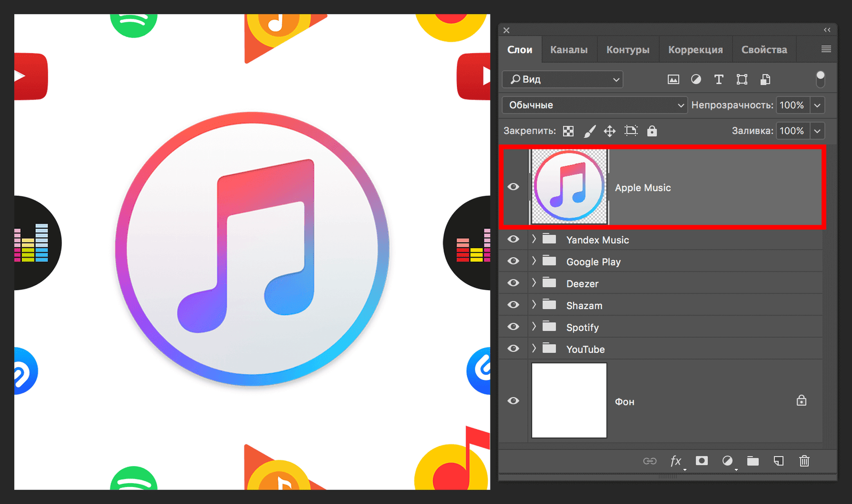Delete layer using the trash icon

[x=804, y=461]
